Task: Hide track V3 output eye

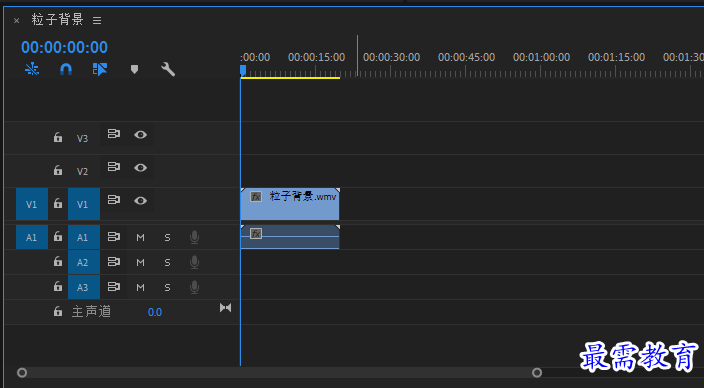Action: (x=141, y=135)
